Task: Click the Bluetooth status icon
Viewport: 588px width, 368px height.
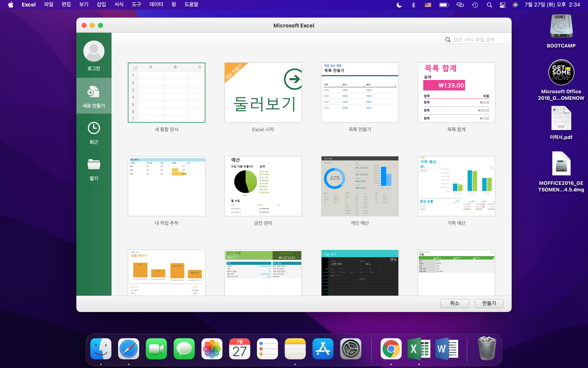Action: 413,5
